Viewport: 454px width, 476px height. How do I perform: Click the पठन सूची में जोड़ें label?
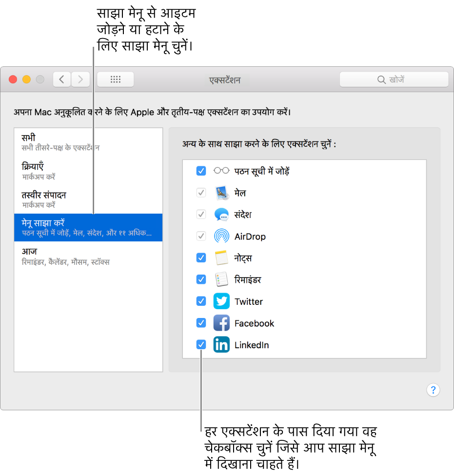[x=262, y=171]
